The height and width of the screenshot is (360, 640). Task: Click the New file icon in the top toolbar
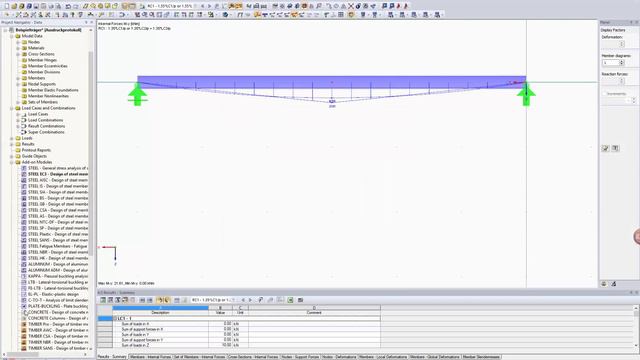(7, 6)
